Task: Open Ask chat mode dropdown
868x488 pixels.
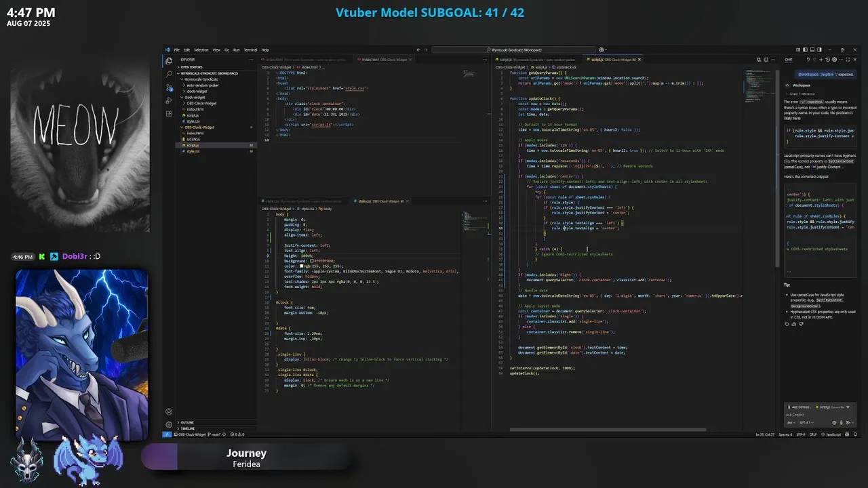Action: coord(791,422)
